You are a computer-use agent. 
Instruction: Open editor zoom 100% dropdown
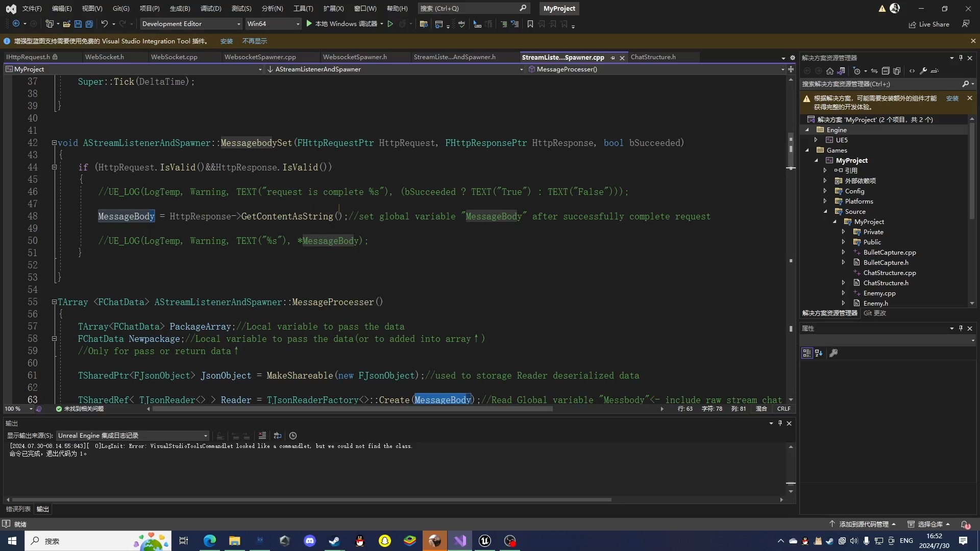pyautogui.click(x=18, y=409)
